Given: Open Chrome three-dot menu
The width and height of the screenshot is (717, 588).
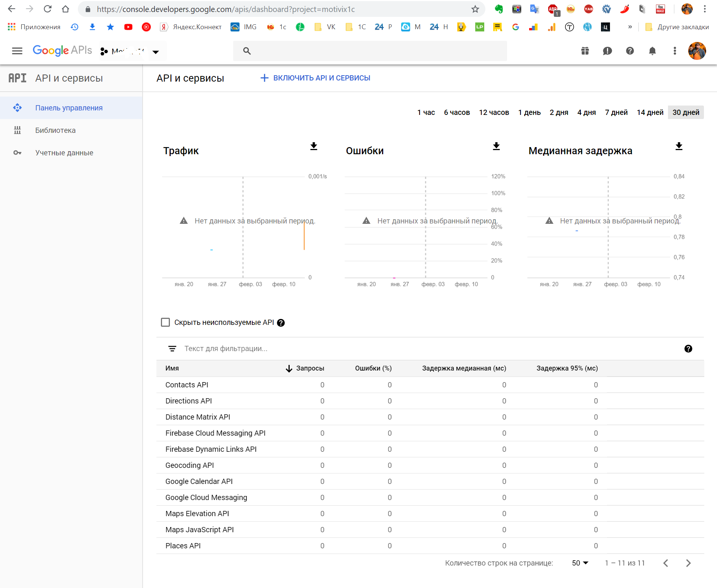Looking at the screenshot, I should pyautogui.click(x=705, y=9).
